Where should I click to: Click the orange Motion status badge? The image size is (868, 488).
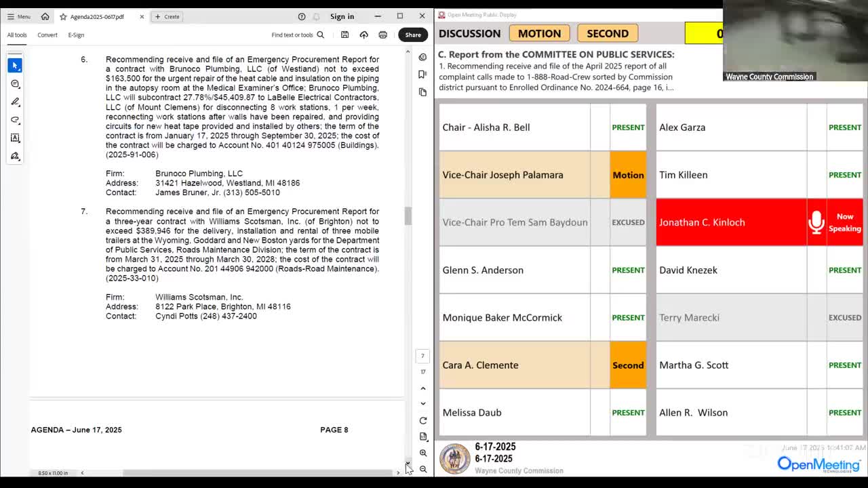pyautogui.click(x=628, y=175)
